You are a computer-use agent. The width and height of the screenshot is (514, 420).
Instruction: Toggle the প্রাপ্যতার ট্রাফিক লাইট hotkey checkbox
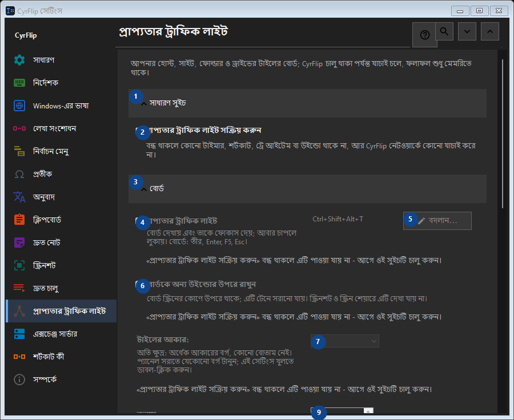pyautogui.click(x=139, y=221)
